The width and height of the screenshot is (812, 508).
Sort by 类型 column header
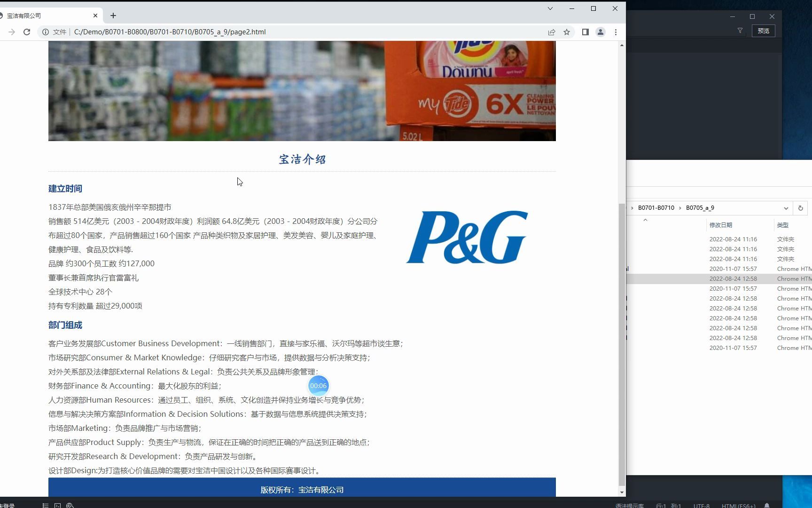pyautogui.click(x=783, y=225)
